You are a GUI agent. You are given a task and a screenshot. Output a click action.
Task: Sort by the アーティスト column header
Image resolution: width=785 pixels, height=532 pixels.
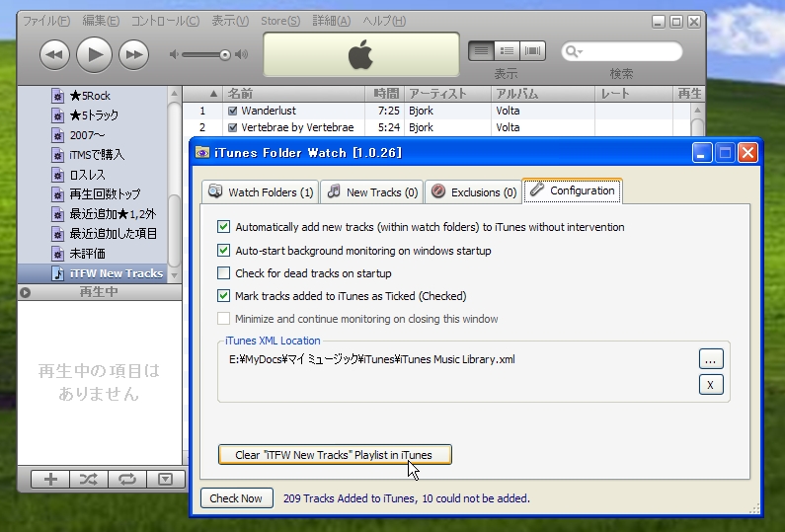(x=447, y=94)
